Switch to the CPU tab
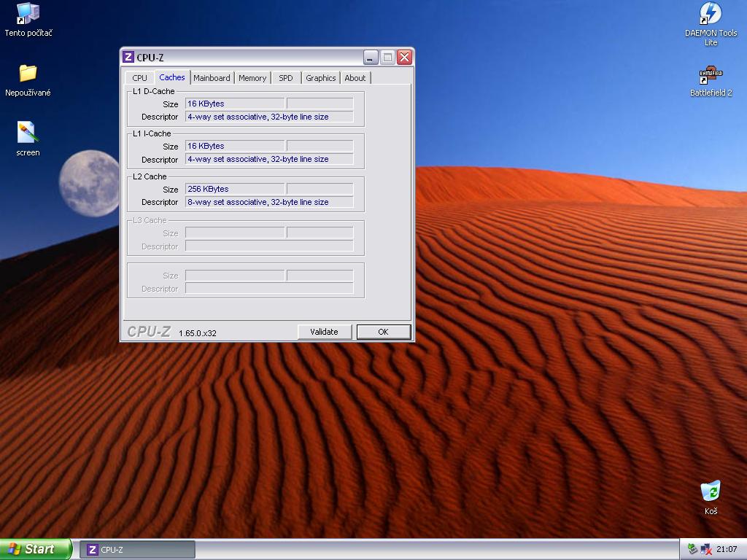The height and width of the screenshot is (560, 747). coord(139,78)
